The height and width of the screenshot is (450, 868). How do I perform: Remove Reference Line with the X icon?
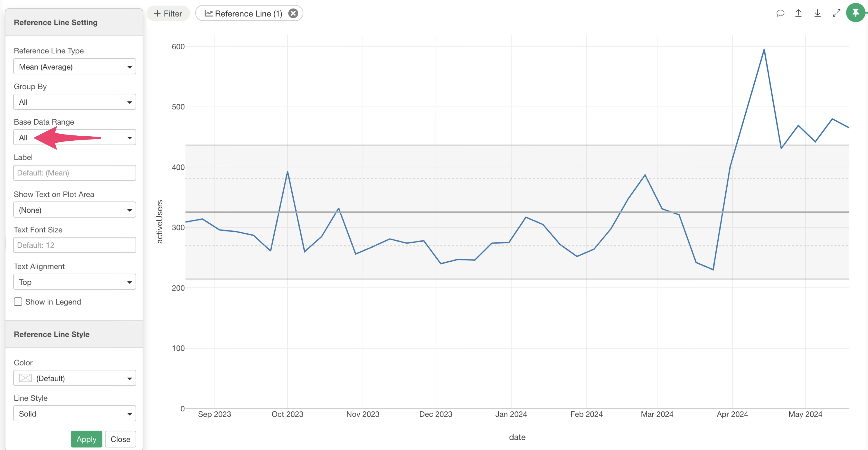293,14
